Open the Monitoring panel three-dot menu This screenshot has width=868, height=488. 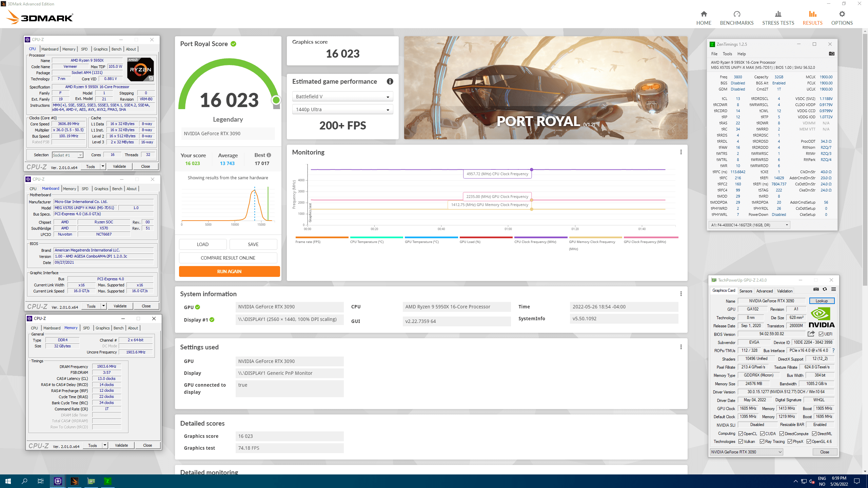tap(681, 152)
